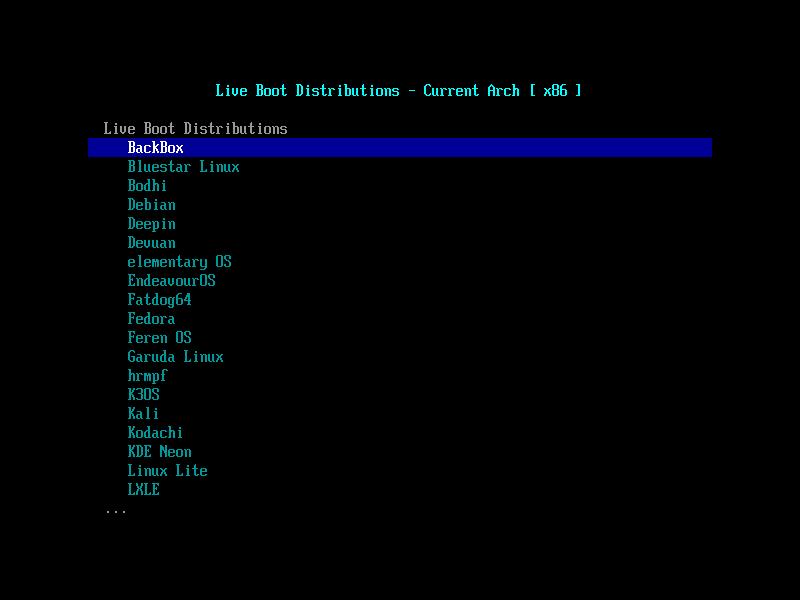Select the KDE Neon entry
This screenshot has height=600, width=800.
point(158,451)
